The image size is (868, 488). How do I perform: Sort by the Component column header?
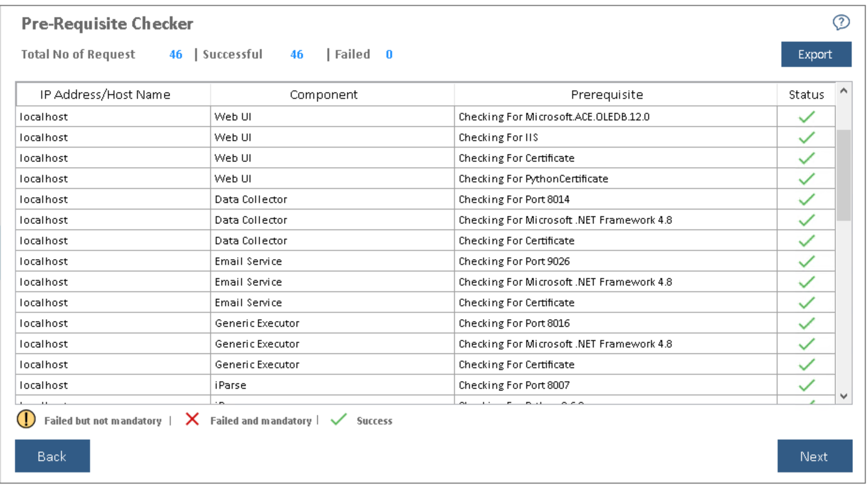pyautogui.click(x=323, y=94)
